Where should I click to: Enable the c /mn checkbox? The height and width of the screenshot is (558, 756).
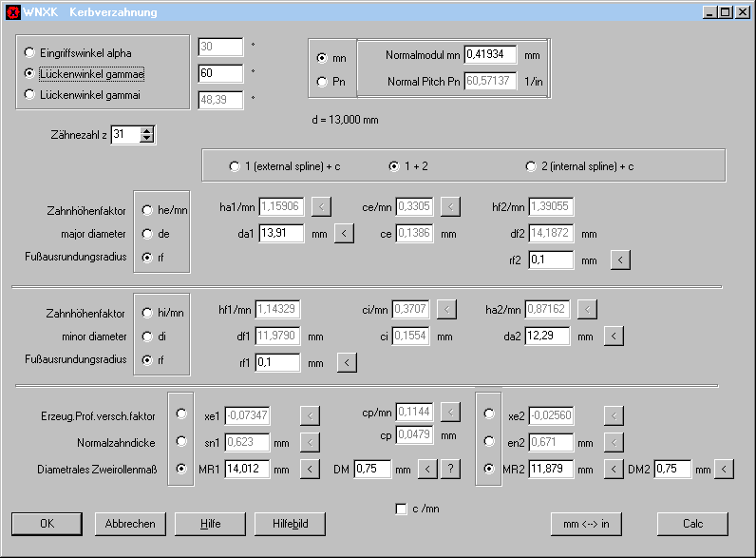(x=401, y=509)
